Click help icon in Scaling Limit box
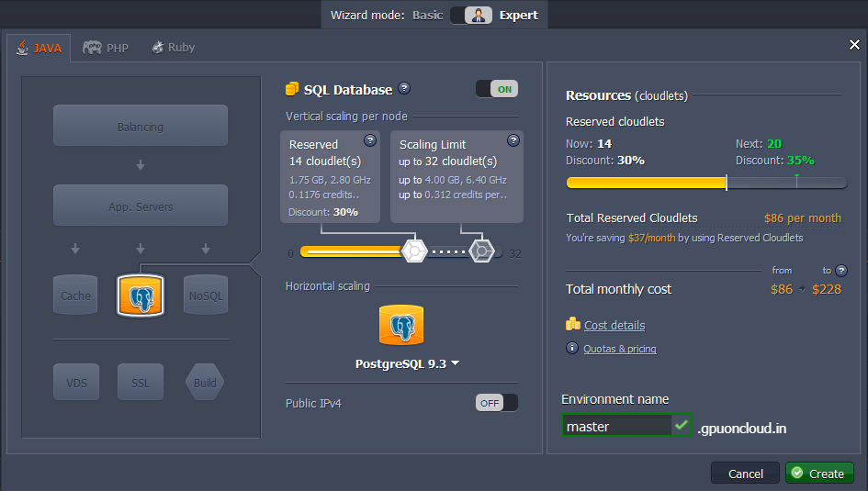The height and width of the screenshot is (491, 868). tap(513, 140)
